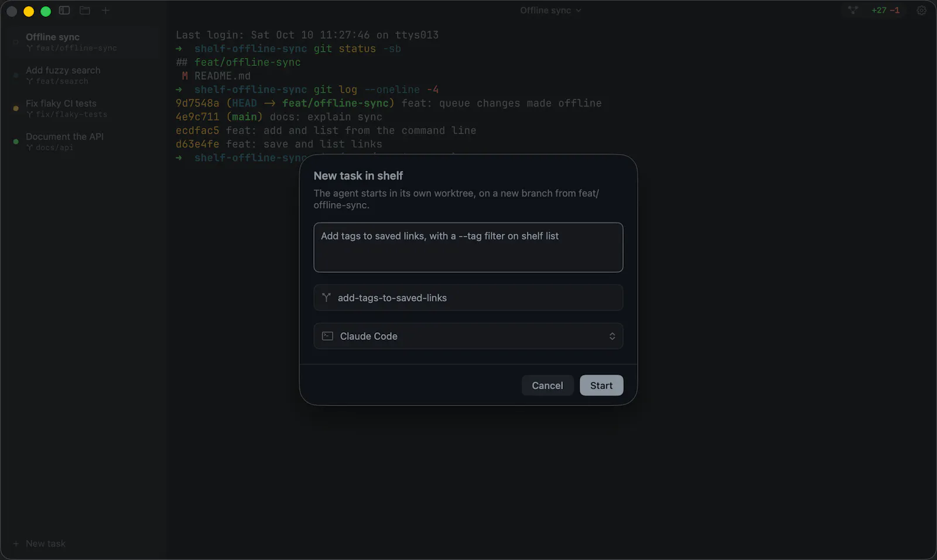Select the Add fuzzy search task
This screenshot has width=937, height=560.
pyautogui.click(x=83, y=75)
